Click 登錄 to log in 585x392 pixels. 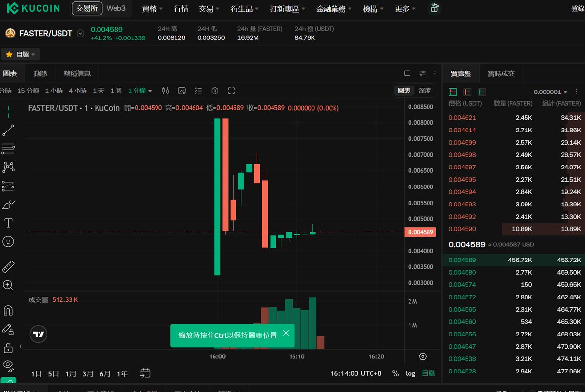point(578,9)
